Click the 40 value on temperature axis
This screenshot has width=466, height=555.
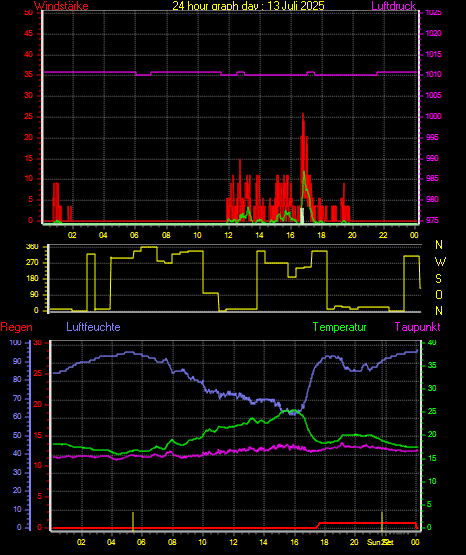pyautogui.click(x=432, y=343)
